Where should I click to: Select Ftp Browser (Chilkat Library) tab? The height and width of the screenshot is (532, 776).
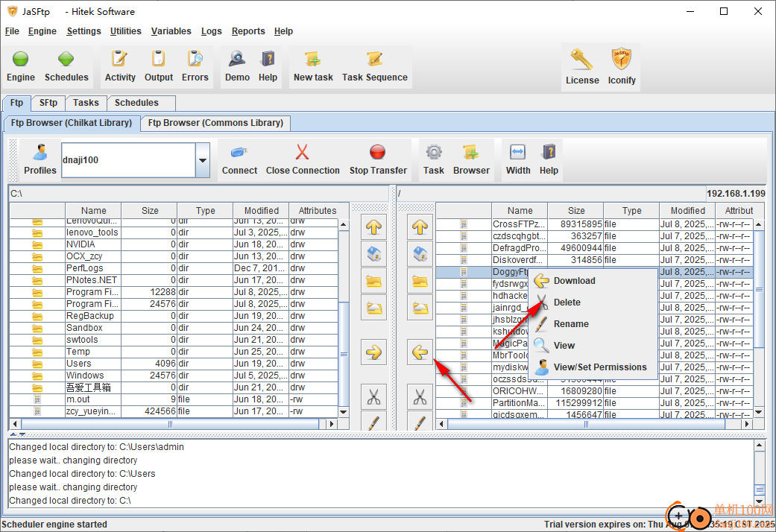(x=72, y=123)
